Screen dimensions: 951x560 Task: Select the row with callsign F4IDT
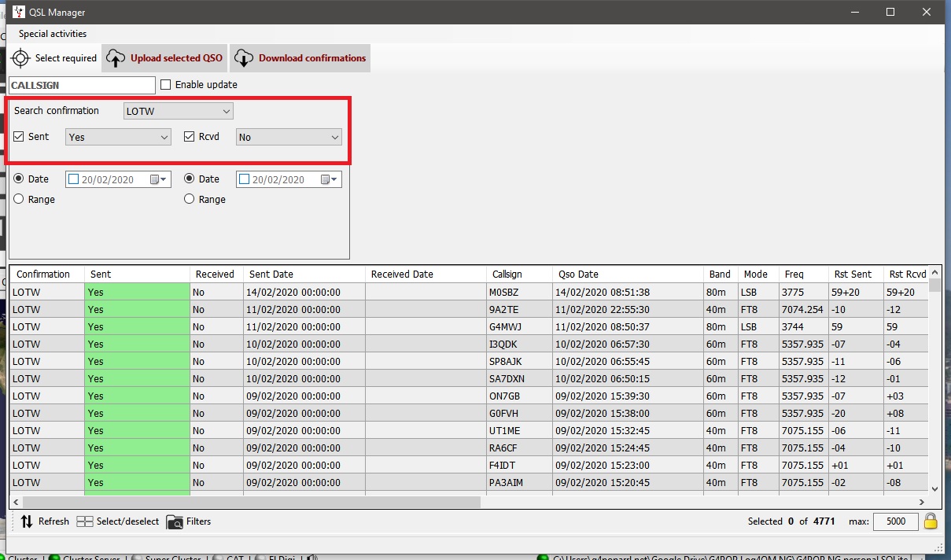click(x=469, y=465)
